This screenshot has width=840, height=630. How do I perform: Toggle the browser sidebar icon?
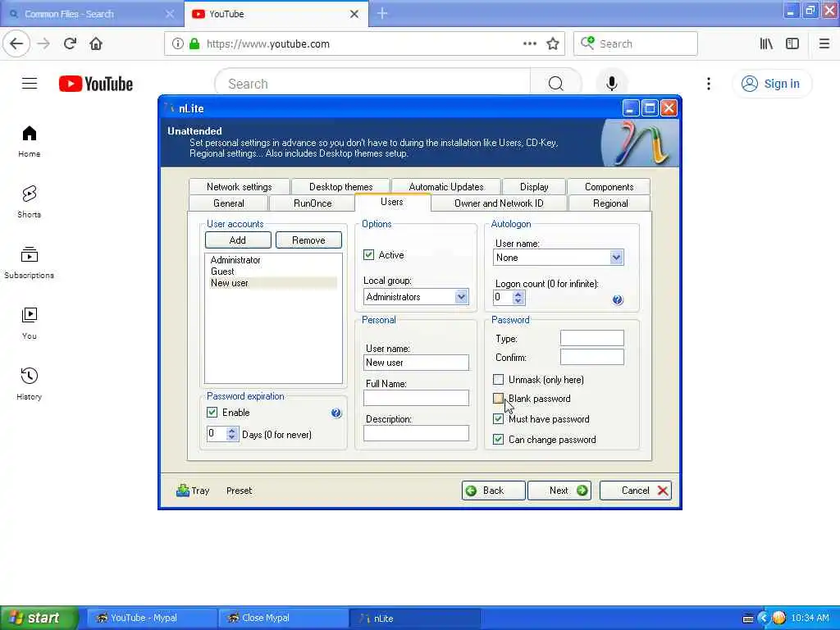click(x=792, y=44)
